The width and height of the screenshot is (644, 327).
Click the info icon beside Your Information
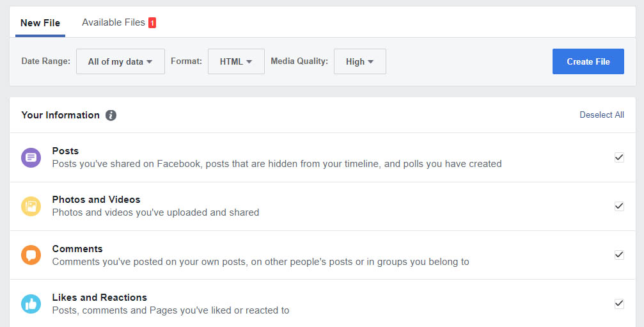point(111,115)
